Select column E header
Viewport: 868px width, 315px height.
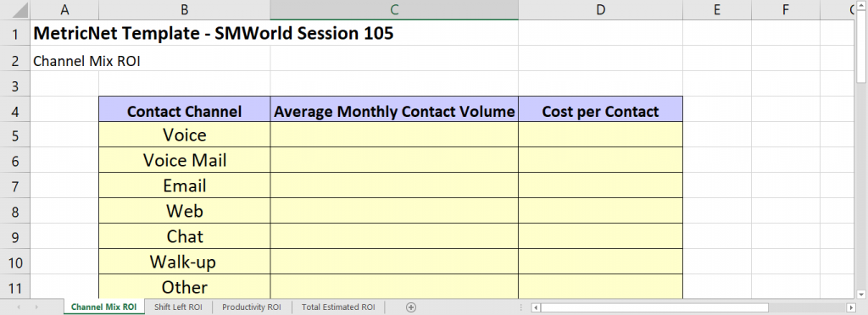coord(717,10)
